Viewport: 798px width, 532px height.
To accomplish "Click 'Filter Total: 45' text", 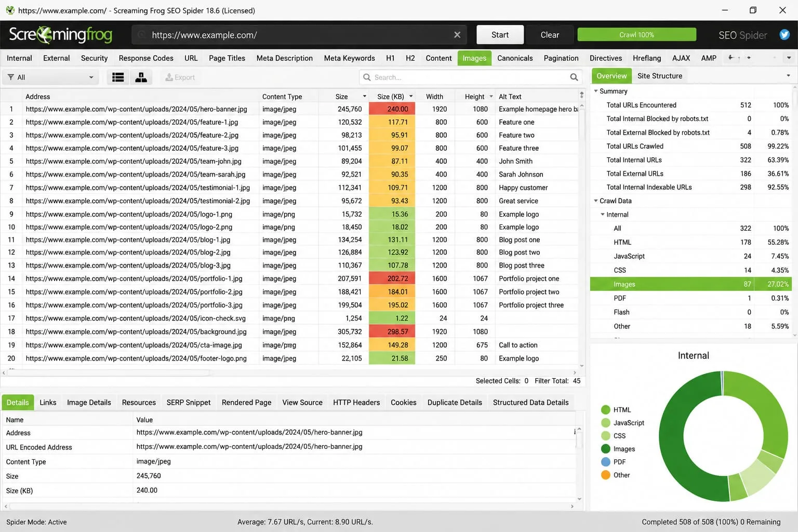I will (x=557, y=381).
